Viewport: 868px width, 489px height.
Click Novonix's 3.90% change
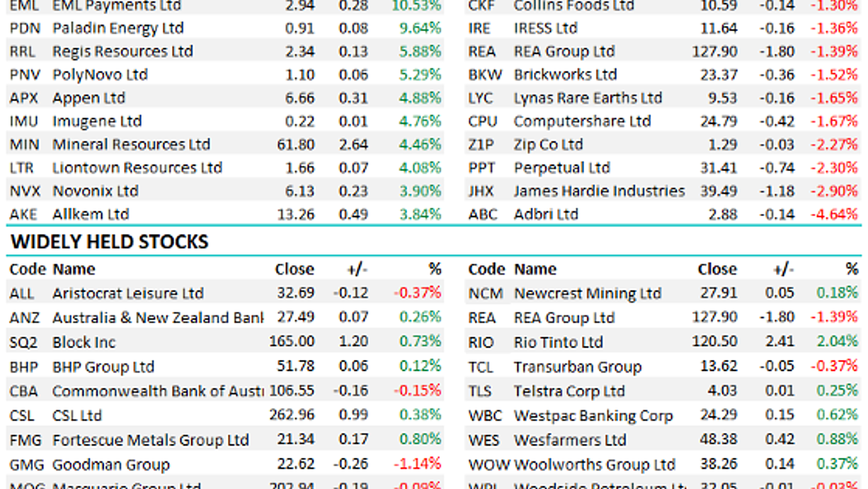pyautogui.click(x=420, y=191)
